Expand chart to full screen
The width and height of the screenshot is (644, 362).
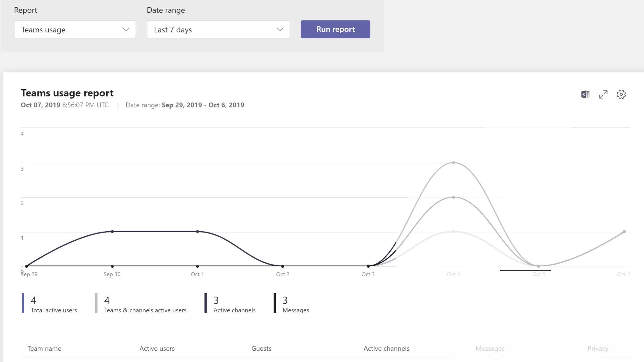(603, 94)
